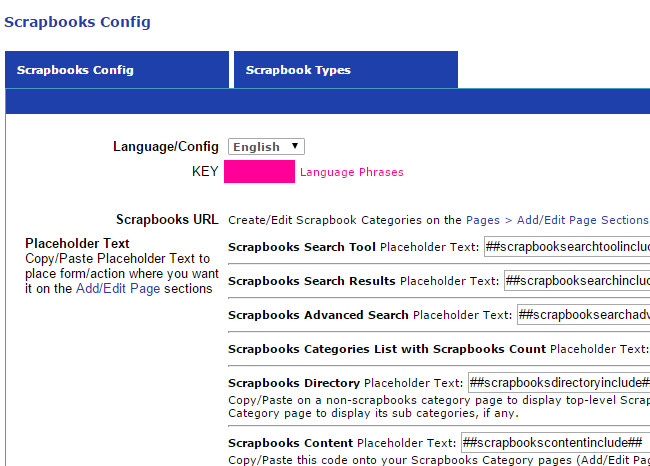Click Scrapbooks Categories List with Scrapbooks Count label
Screen dimensions: 650x466
[x=386, y=349]
